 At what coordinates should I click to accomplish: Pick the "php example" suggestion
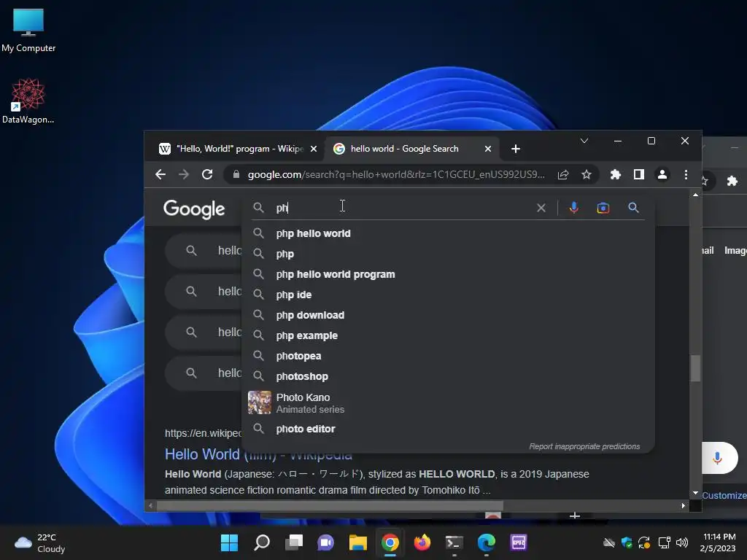(x=448, y=335)
